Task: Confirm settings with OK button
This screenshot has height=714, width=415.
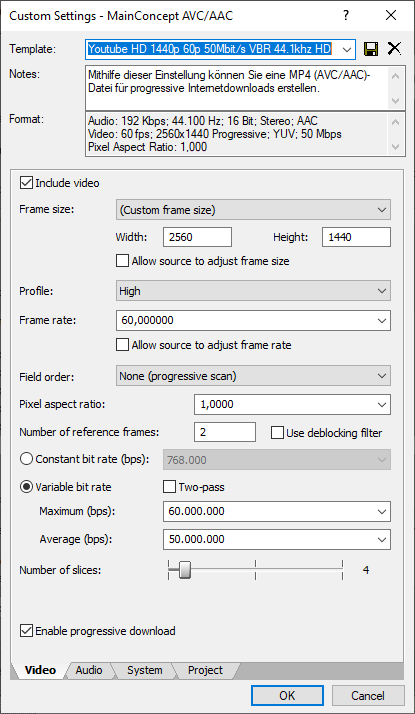Action: pyautogui.click(x=287, y=696)
